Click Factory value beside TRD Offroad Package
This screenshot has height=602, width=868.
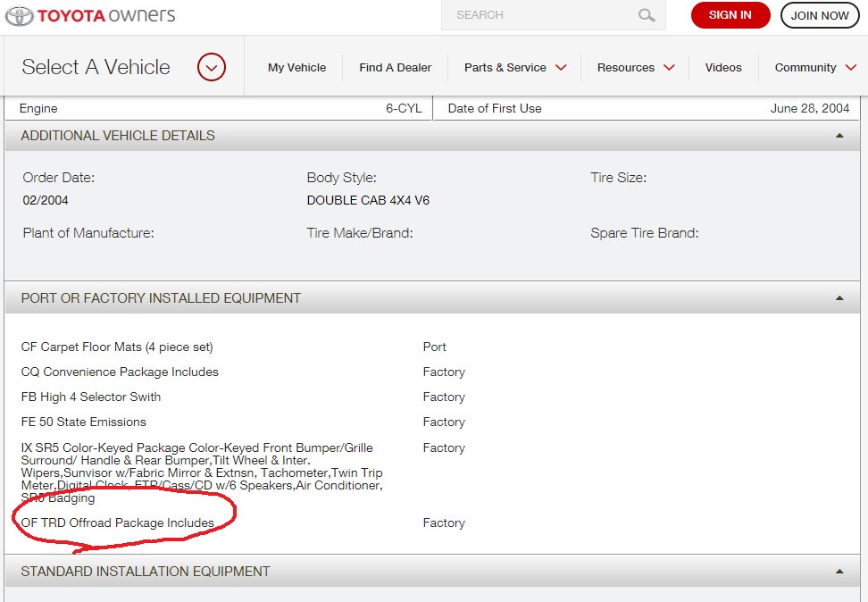444,523
